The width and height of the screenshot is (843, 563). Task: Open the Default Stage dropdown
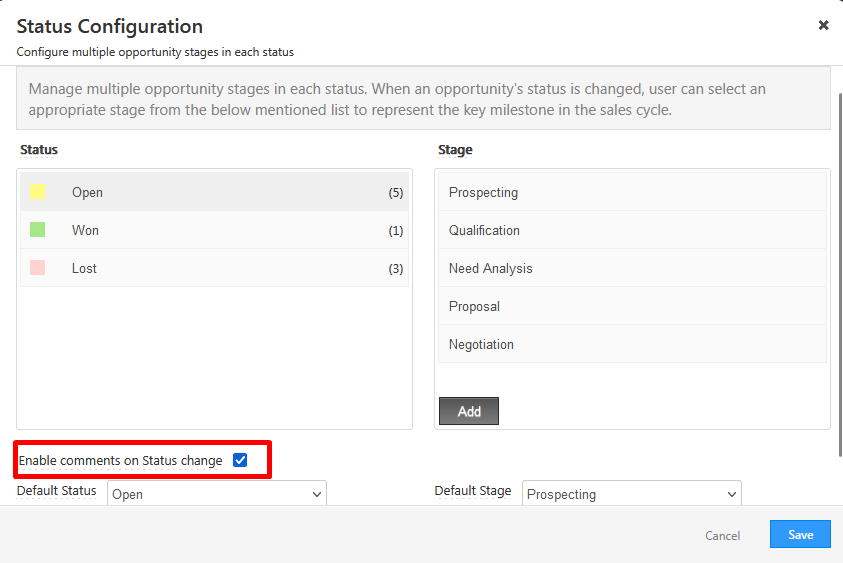pyautogui.click(x=631, y=494)
